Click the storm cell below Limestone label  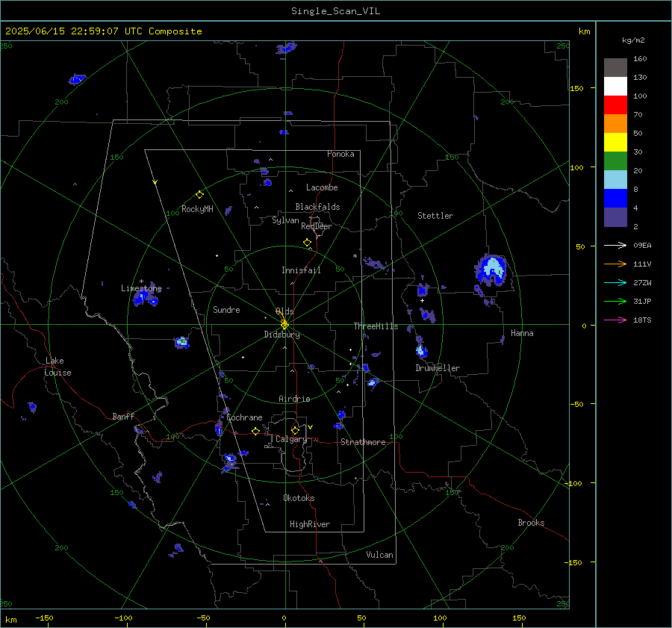[146, 298]
